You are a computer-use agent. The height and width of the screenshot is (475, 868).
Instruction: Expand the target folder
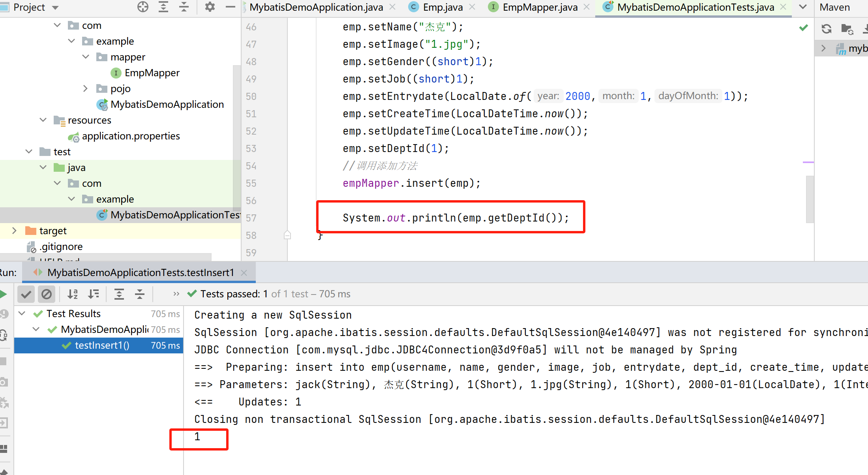click(x=14, y=231)
